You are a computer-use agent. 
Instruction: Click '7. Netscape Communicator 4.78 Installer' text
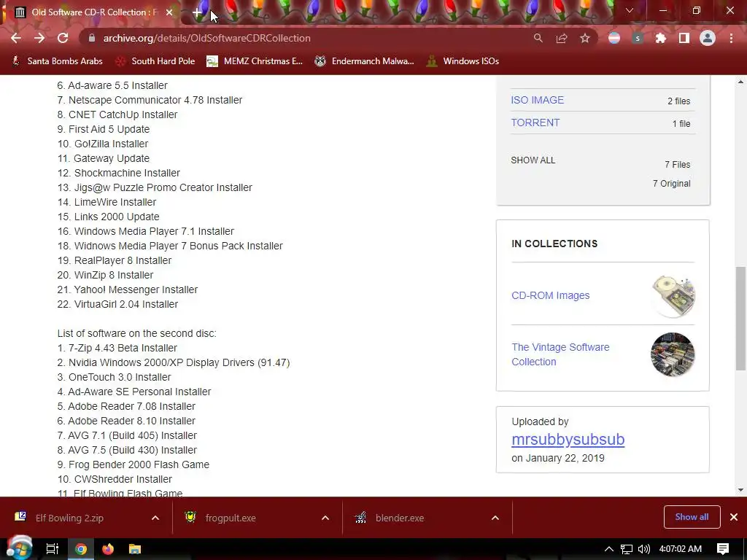[150, 100]
